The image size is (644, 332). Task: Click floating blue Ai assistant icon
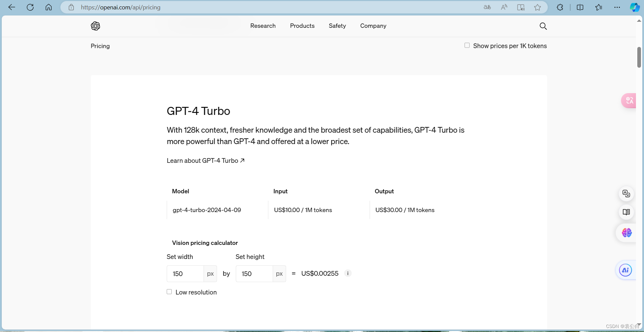[626, 270]
